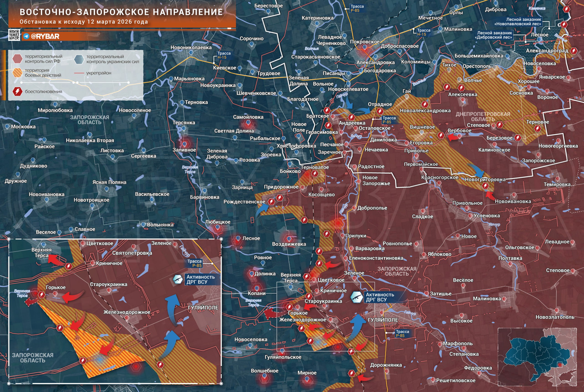Click the blue Ukrainian control legend swatch
This screenshot has width=584, height=392.
79,59
